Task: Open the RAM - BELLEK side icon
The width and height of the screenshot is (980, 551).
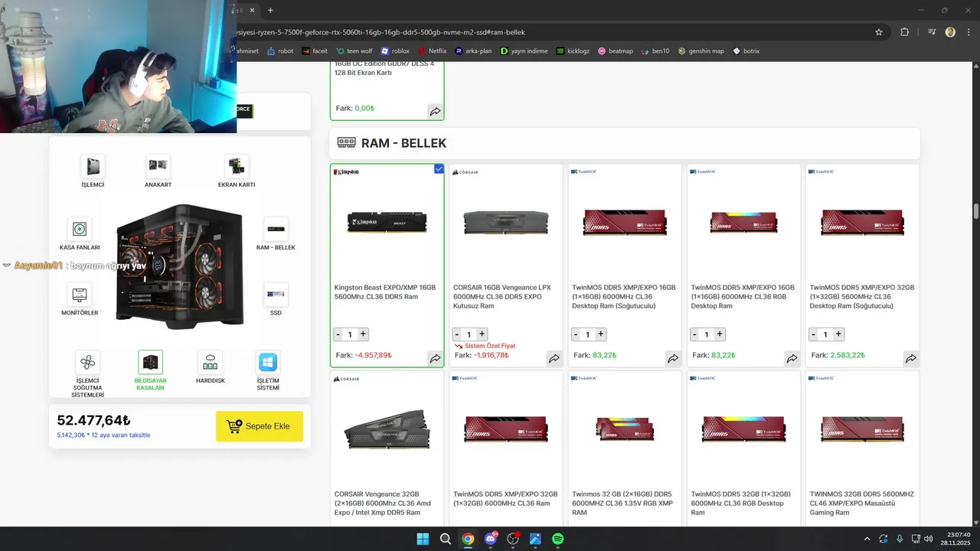Action: [276, 229]
